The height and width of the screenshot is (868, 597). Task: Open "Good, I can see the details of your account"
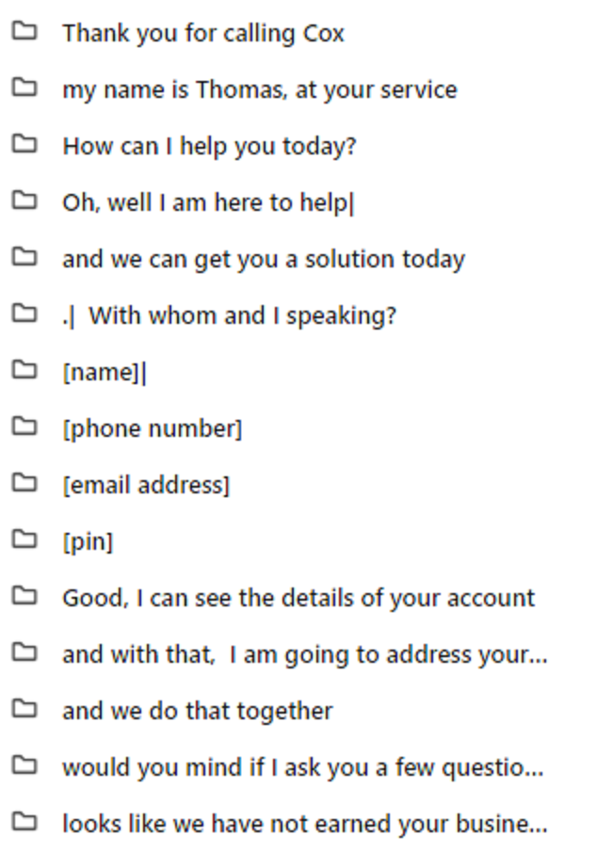tap(298, 599)
